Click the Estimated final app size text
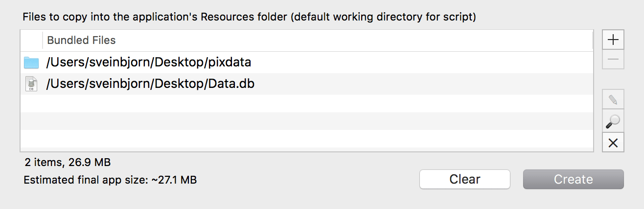 pyautogui.click(x=110, y=180)
